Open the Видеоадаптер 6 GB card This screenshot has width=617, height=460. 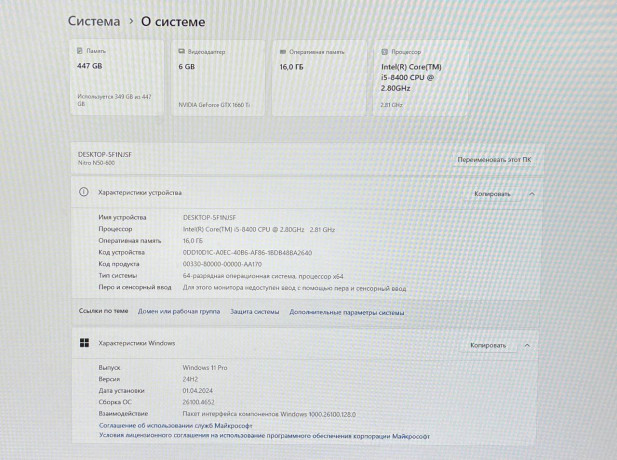[218, 78]
